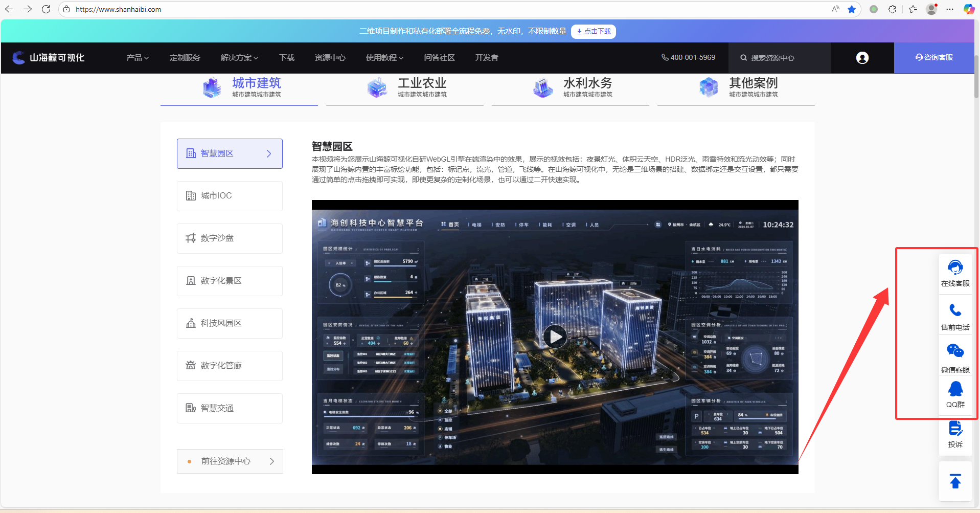The height and width of the screenshot is (513, 980).
Task: Select 数字沙盘 in the side list
Action: click(x=230, y=238)
